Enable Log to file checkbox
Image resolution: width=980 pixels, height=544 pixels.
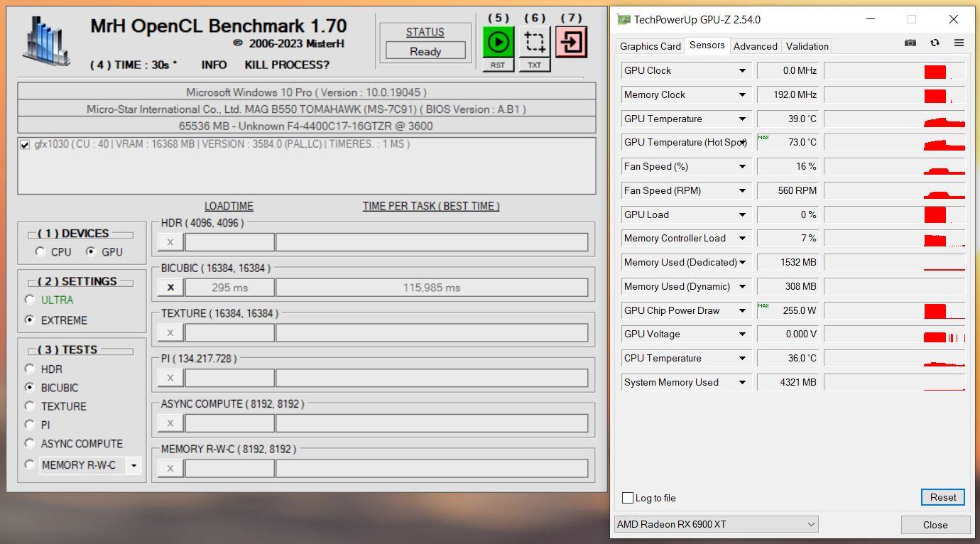(628, 498)
